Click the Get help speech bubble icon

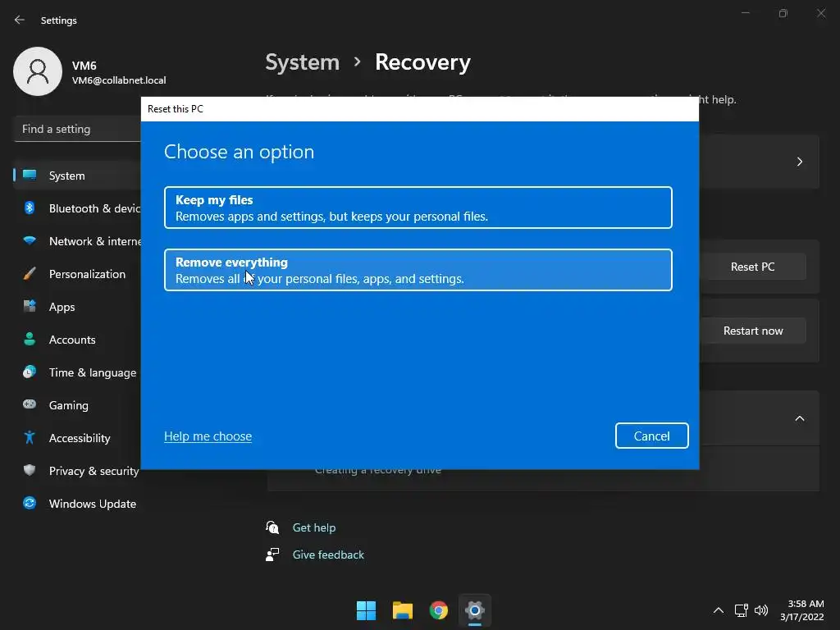point(272,527)
